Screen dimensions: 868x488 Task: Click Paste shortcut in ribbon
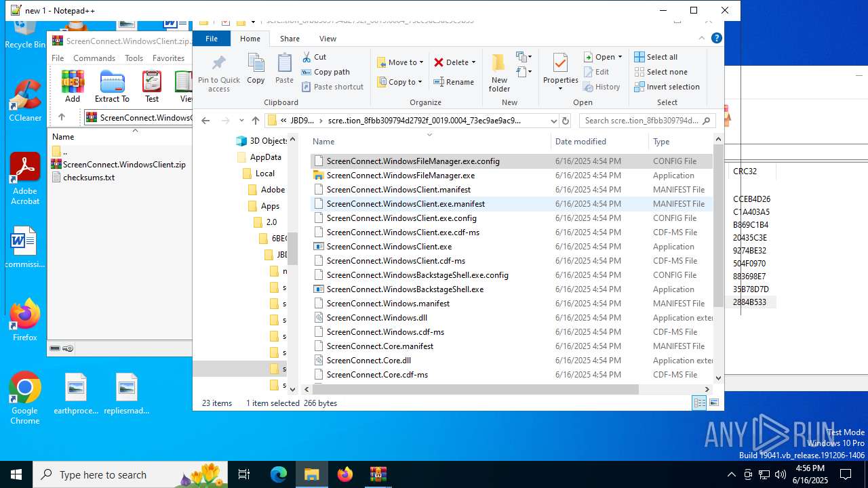(332, 87)
